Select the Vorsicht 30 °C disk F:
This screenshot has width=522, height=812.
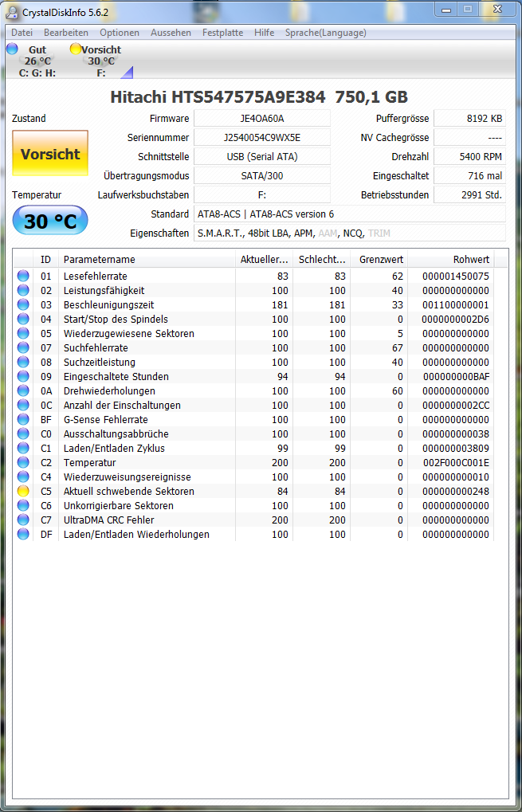[x=101, y=61]
